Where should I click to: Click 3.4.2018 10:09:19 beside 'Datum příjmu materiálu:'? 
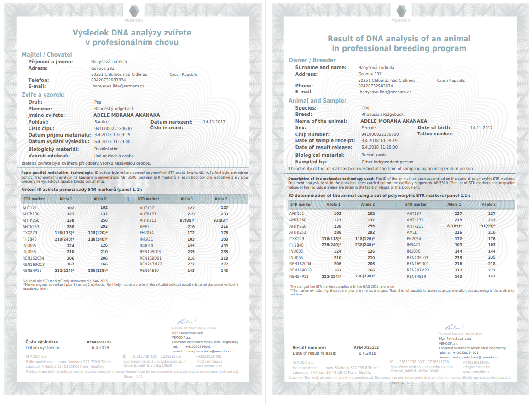tap(112, 135)
